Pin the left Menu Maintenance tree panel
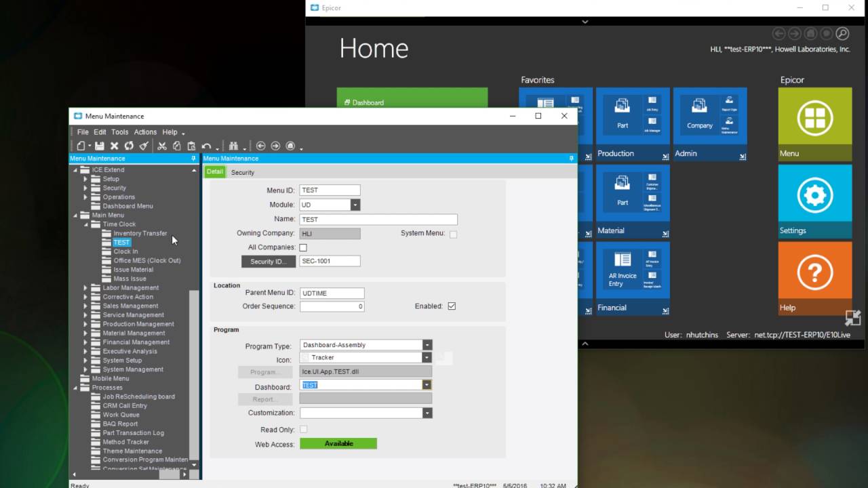This screenshot has height=488, width=868. 194,159
